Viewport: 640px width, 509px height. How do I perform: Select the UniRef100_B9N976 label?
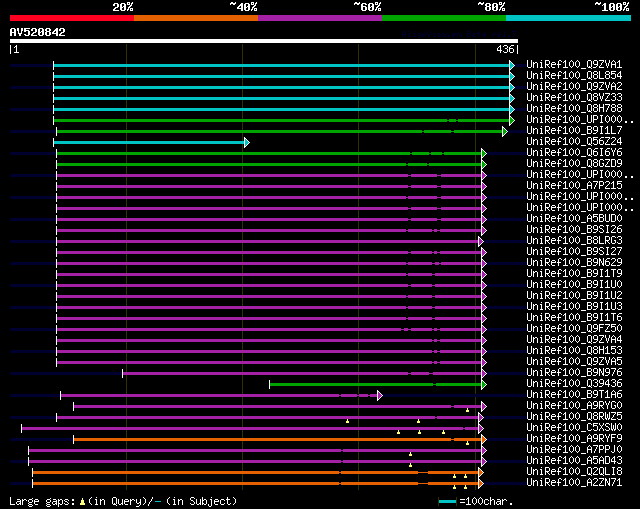point(574,373)
